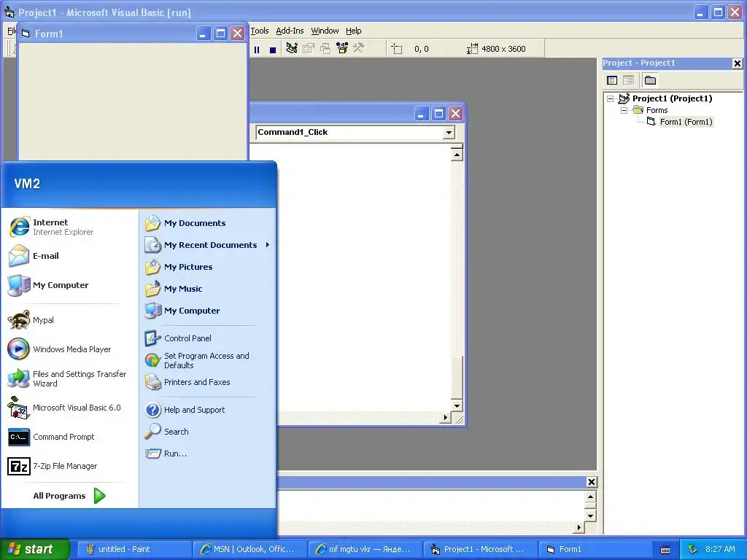The height and width of the screenshot is (560, 747).
Task: Switch to Form1 taskbar button
Action: (x=595, y=549)
